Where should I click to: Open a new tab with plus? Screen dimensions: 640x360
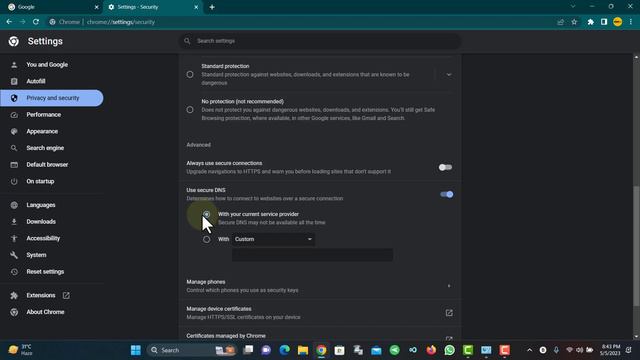click(212, 7)
